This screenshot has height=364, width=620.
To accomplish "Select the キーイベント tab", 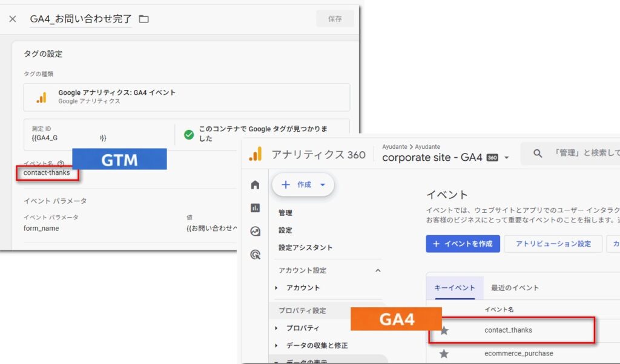I will 455,288.
